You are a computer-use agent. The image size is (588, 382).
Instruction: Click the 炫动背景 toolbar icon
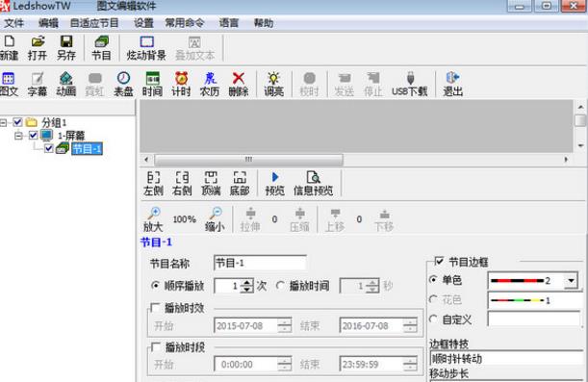click(146, 48)
